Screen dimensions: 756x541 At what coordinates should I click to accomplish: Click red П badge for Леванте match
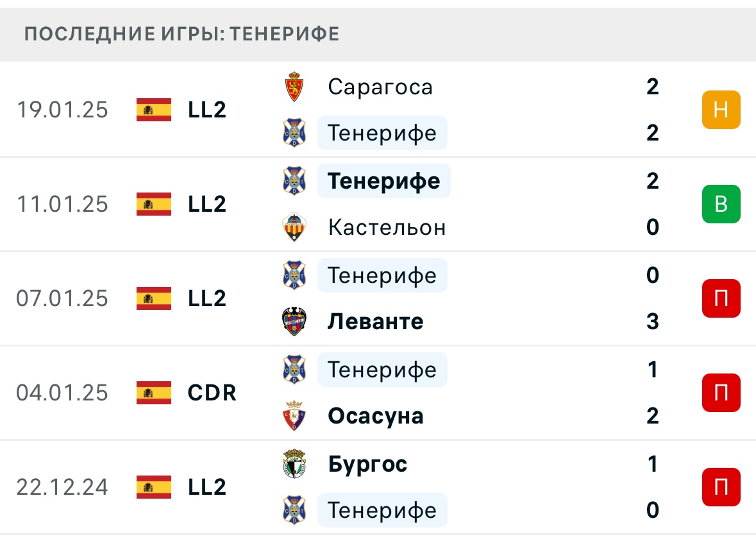tap(721, 298)
